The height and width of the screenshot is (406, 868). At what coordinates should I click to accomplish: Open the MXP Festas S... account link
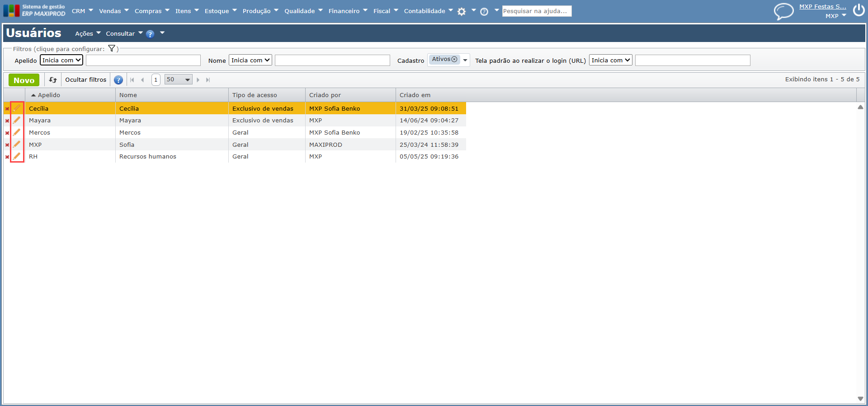pyautogui.click(x=823, y=6)
